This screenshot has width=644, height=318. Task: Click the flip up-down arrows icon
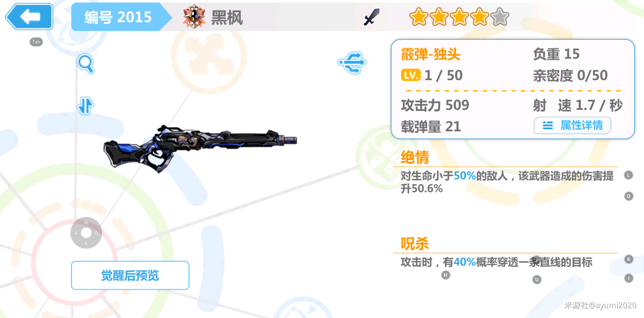click(x=85, y=106)
